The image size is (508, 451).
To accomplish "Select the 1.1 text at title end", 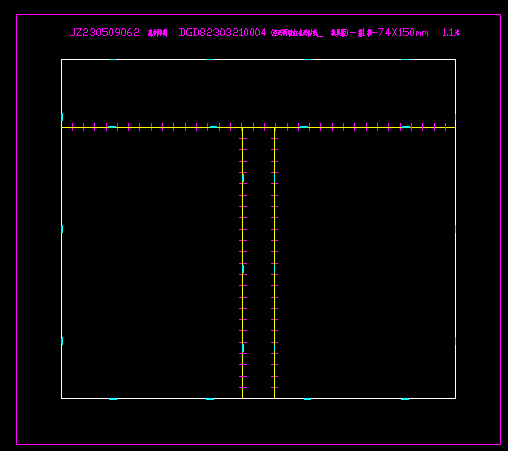I will tap(448, 32).
